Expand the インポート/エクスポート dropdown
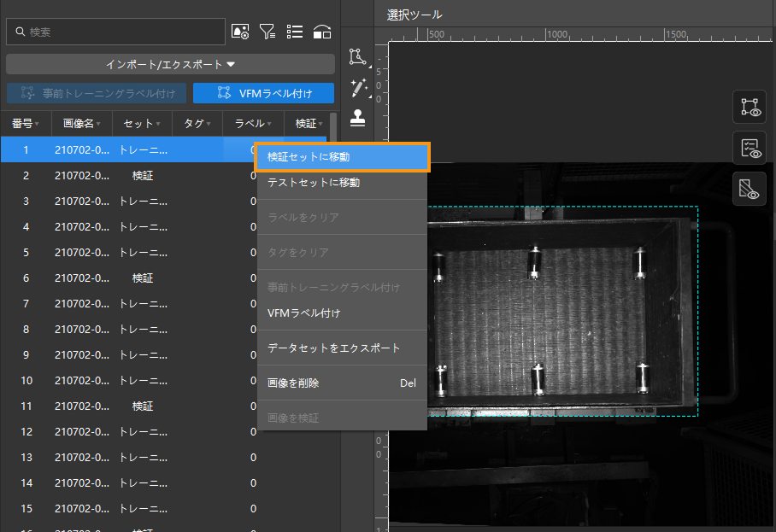 coord(170,64)
